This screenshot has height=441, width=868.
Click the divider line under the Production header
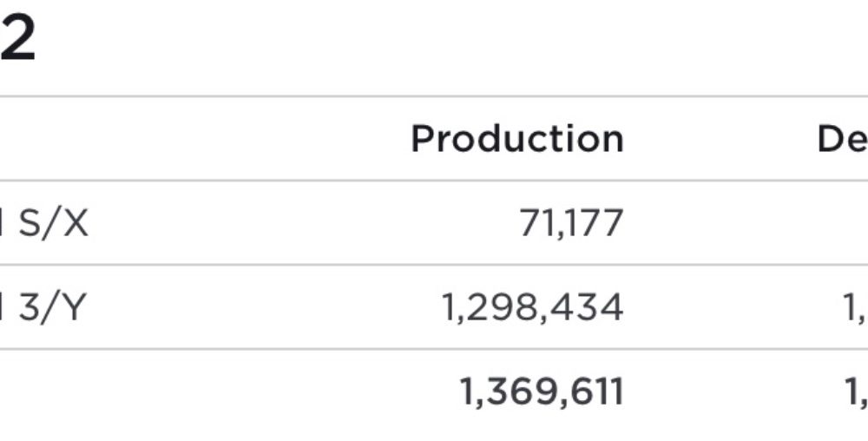[434, 181]
